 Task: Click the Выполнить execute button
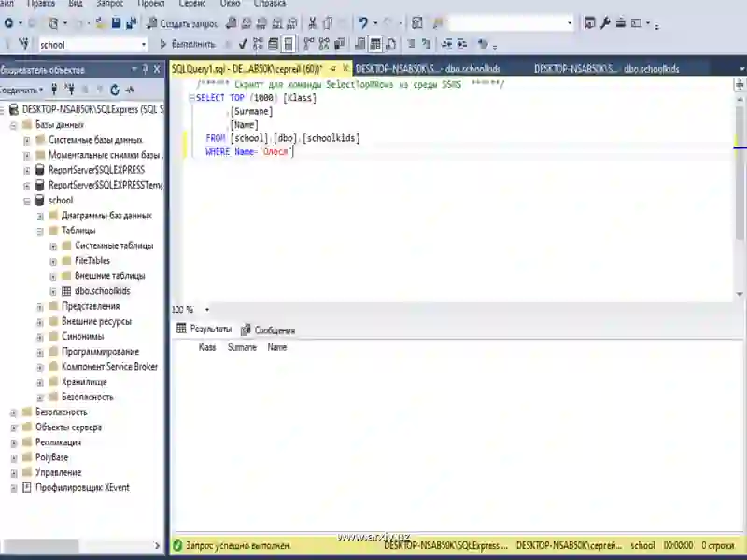pyautogui.click(x=188, y=44)
